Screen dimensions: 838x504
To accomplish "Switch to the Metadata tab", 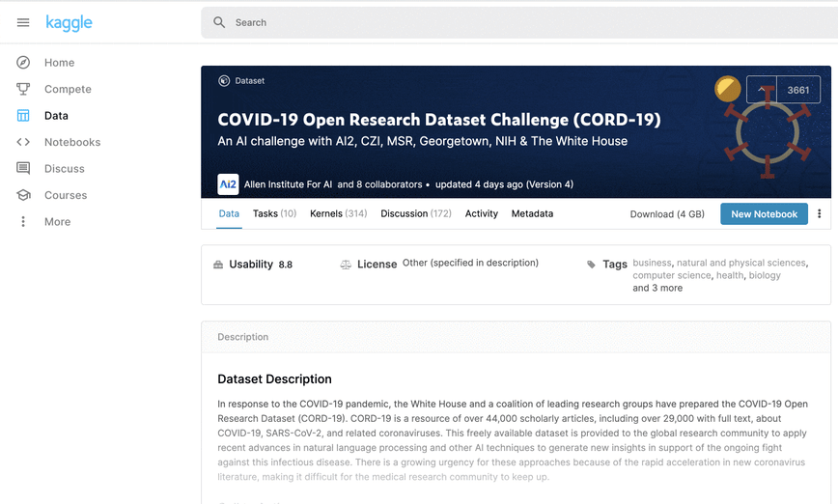I will point(532,213).
